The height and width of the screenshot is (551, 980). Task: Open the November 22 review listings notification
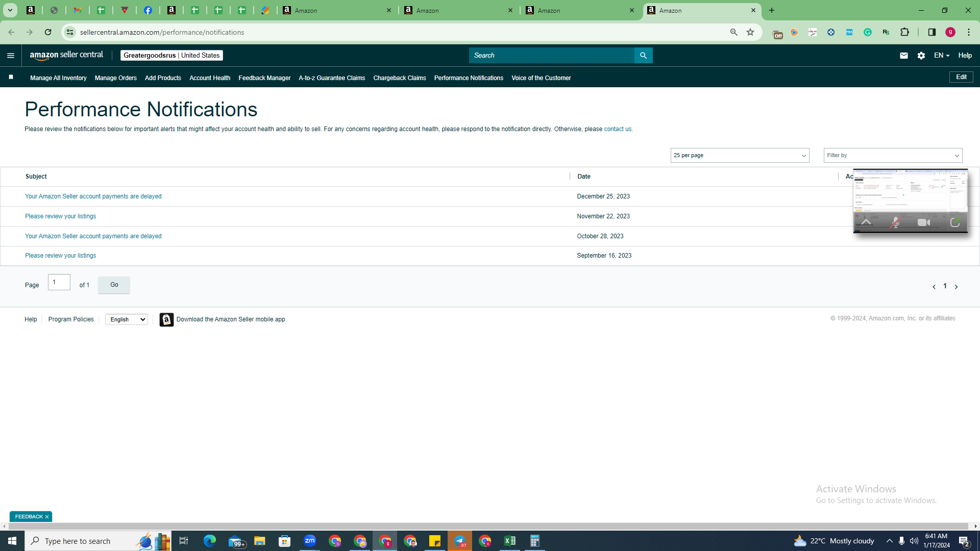pyautogui.click(x=61, y=216)
